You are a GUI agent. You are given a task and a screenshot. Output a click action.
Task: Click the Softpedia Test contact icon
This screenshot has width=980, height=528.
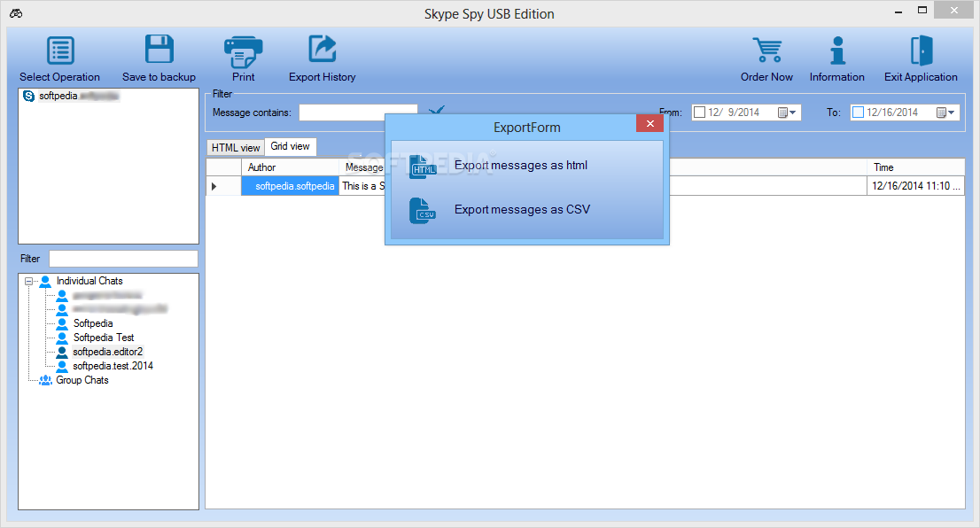(63, 338)
